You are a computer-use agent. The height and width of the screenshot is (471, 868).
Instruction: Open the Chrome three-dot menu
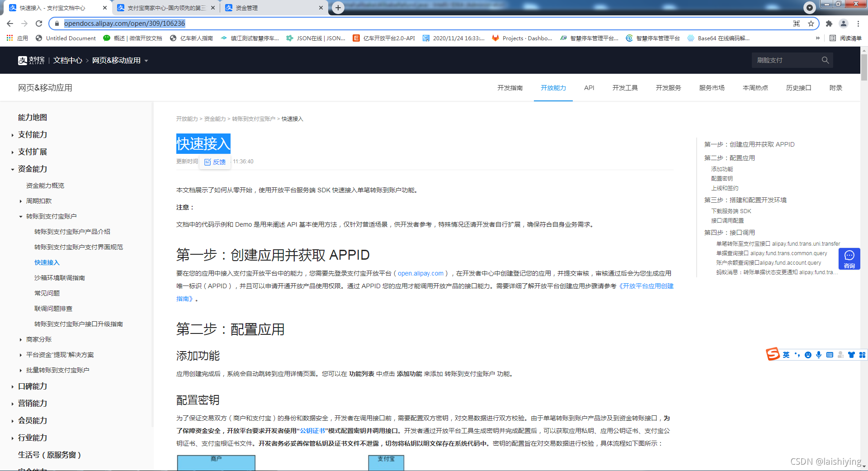click(x=858, y=24)
